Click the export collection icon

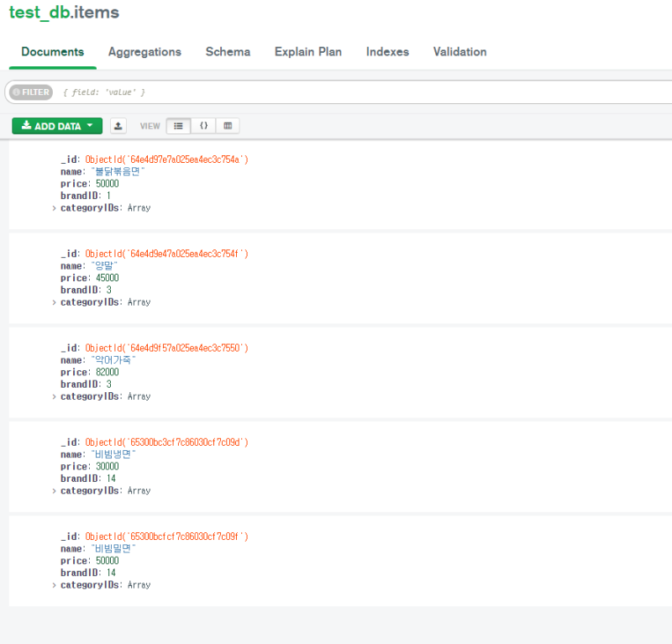(x=118, y=126)
